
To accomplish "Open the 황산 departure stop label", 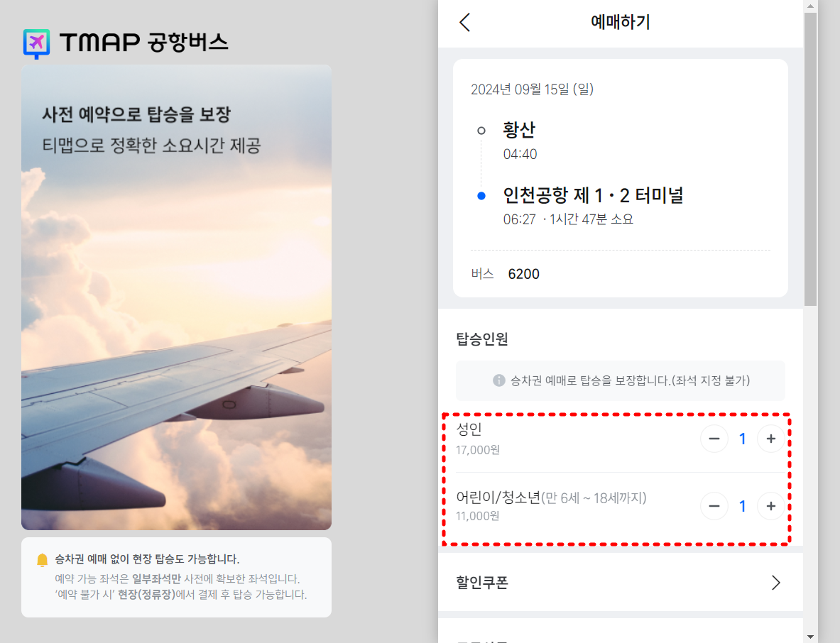I will pos(518,131).
